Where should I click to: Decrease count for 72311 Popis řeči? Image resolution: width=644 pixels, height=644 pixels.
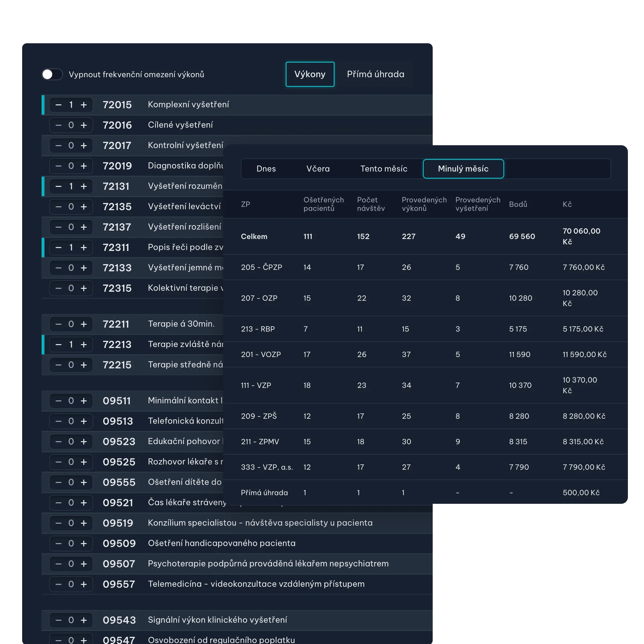(58, 248)
